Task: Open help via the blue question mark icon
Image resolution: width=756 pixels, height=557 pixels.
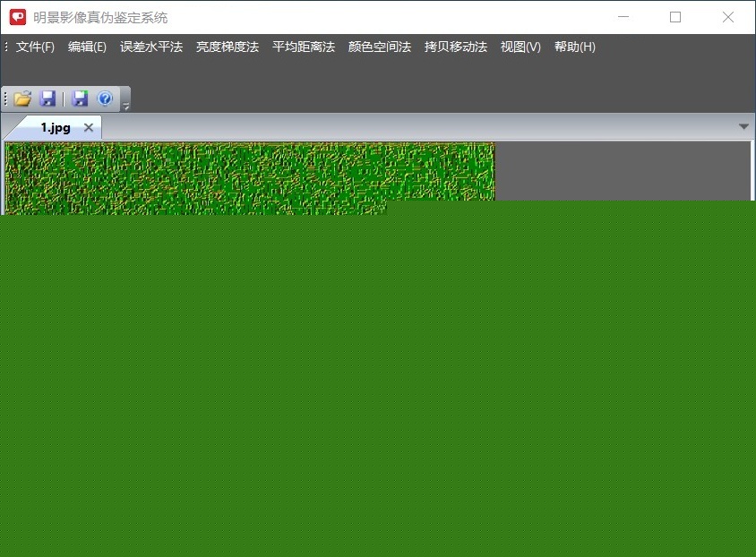Action: (x=105, y=99)
